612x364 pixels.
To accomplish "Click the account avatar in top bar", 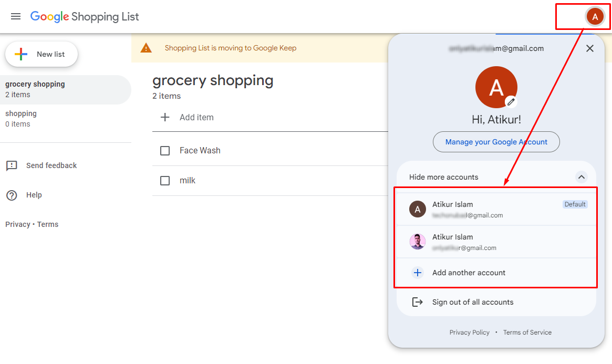I will [595, 17].
